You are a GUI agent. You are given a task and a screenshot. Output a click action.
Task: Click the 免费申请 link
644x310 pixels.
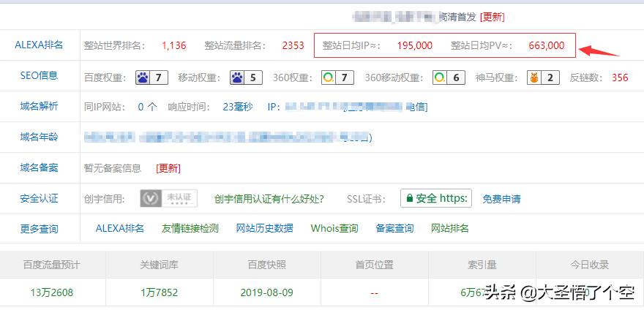tap(501, 199)
